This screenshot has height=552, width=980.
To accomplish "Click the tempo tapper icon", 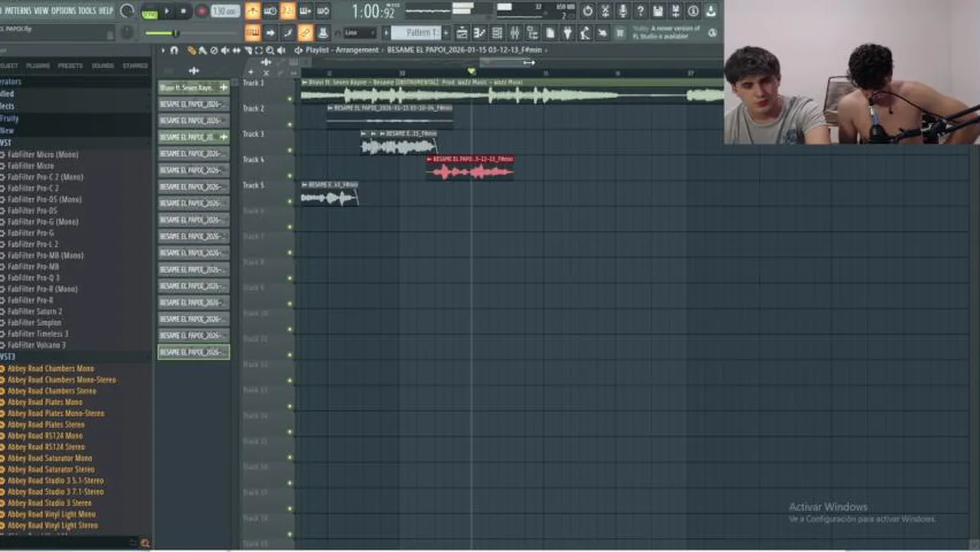I will click(585, 33).
